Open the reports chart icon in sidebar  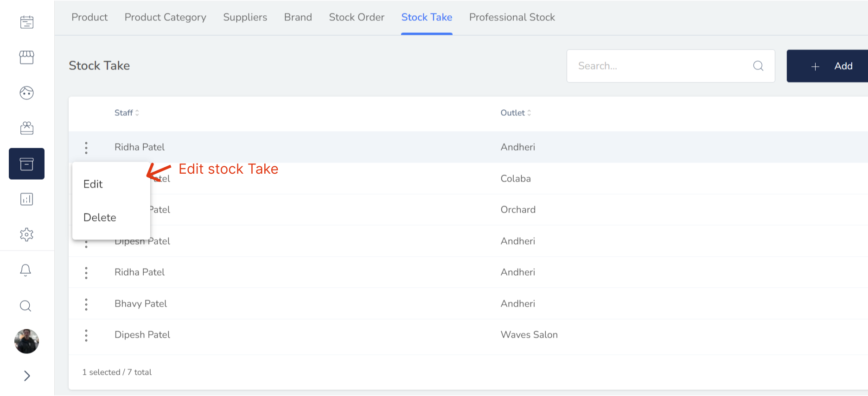coord(26,199)
